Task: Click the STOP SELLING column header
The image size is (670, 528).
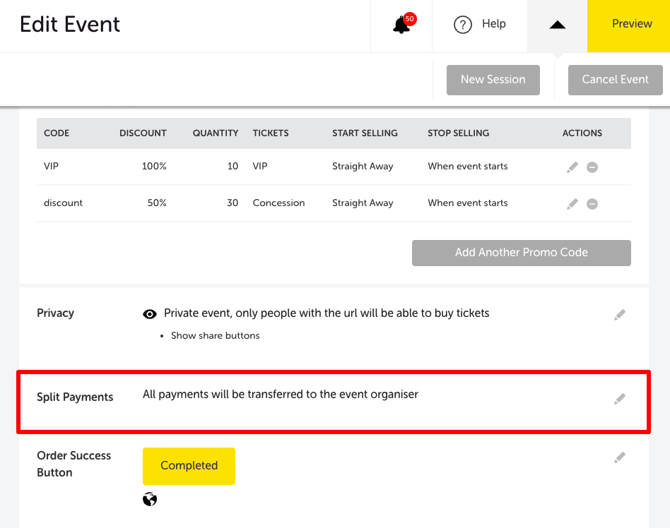Action: pyautogui.click(x=458, y=133)
